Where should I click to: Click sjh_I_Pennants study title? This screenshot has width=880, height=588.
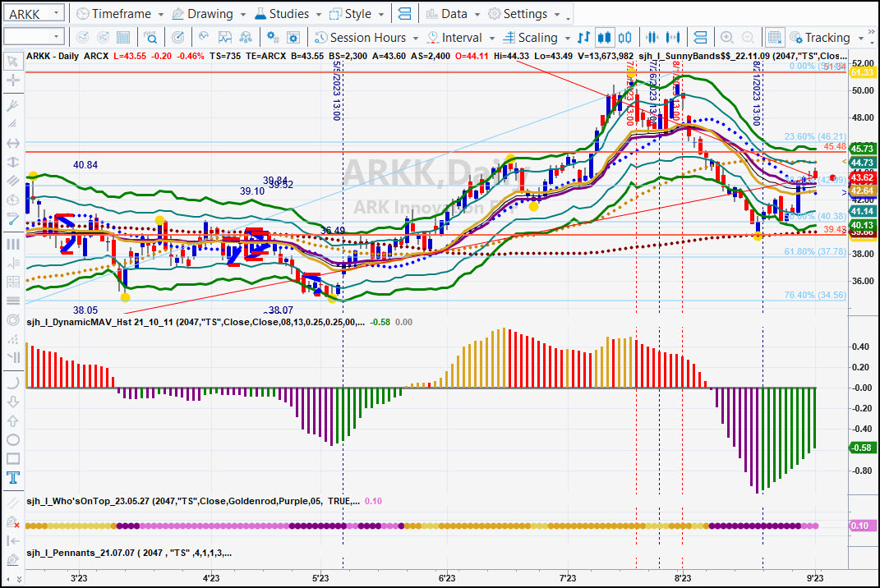pos(129,554)
